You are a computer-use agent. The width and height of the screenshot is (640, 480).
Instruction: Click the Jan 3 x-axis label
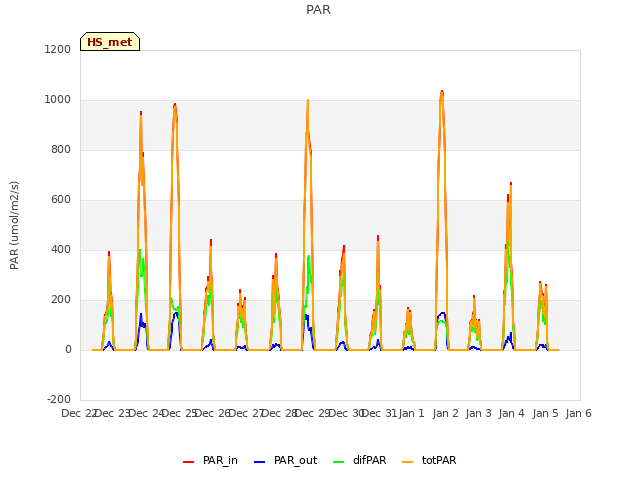click(479, 413)
